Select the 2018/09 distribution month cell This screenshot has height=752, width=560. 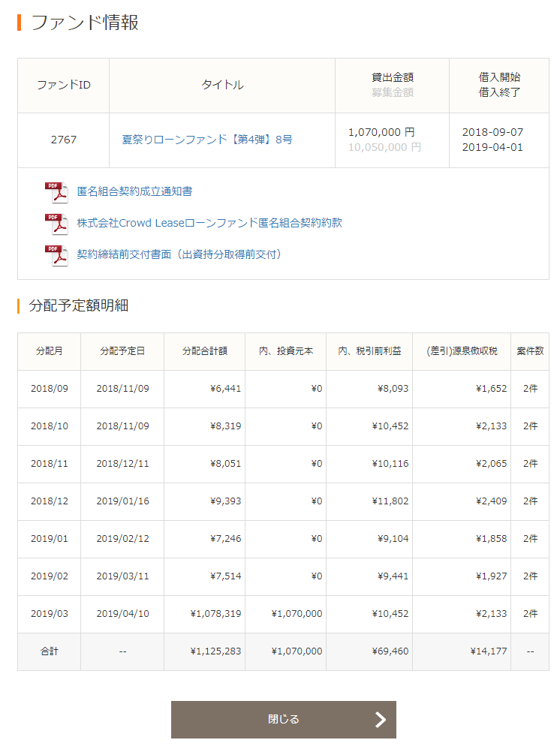pyautogui.click(x=49, y=389)
